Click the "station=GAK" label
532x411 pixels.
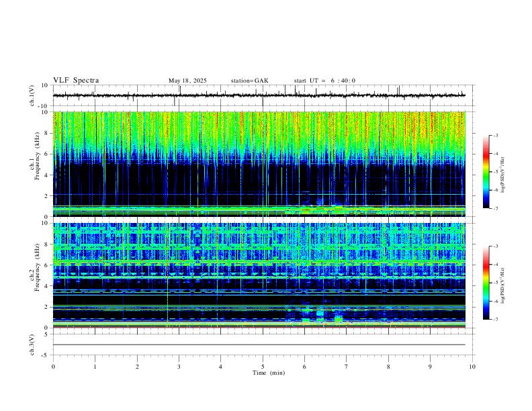(x=249, y=81)
